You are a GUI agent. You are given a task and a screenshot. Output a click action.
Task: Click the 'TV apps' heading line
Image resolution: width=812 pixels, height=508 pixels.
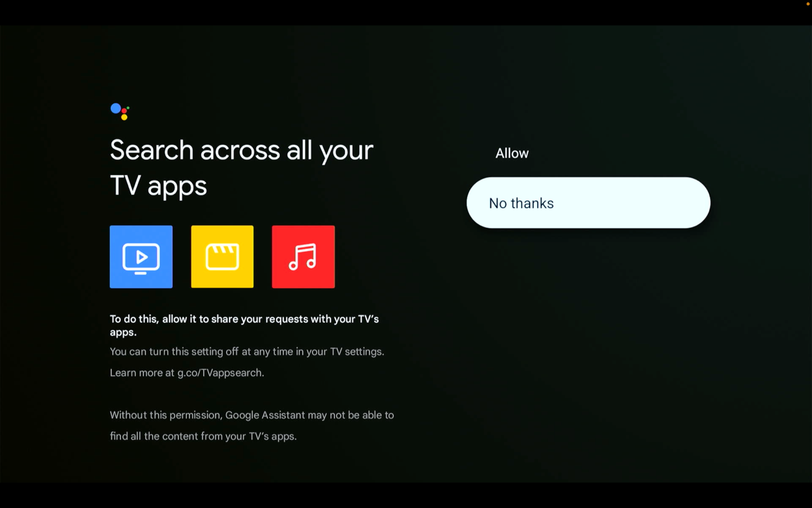point(158,186)
